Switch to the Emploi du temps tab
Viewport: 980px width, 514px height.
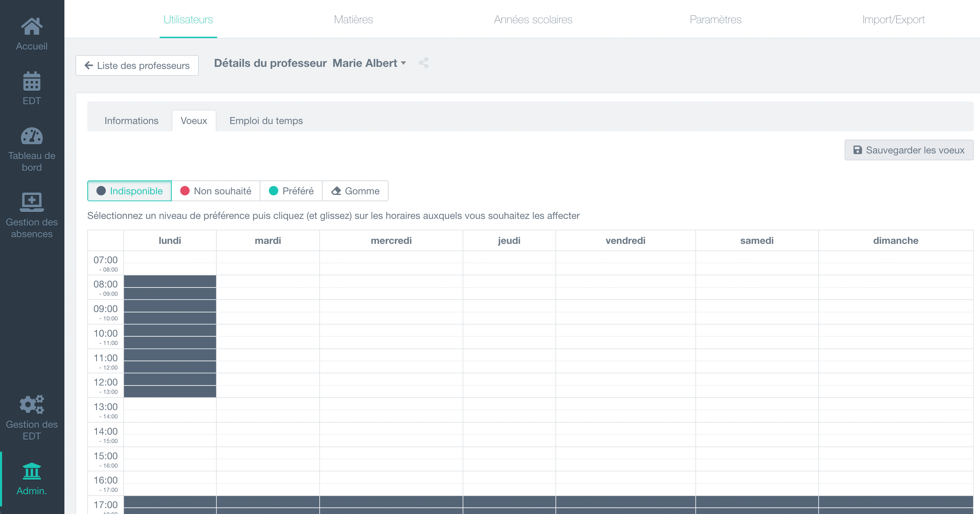click(x=266, y=121)
